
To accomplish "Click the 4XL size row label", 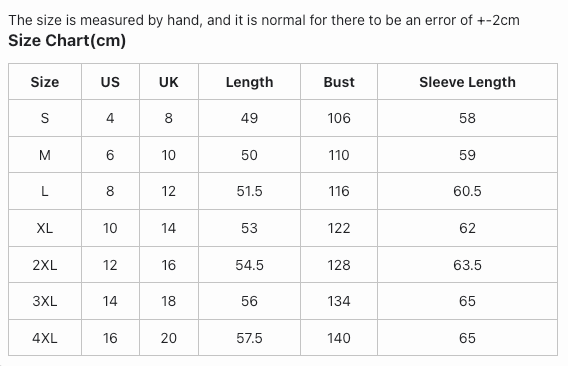I will pyautogui.click(x=45, y=338).
